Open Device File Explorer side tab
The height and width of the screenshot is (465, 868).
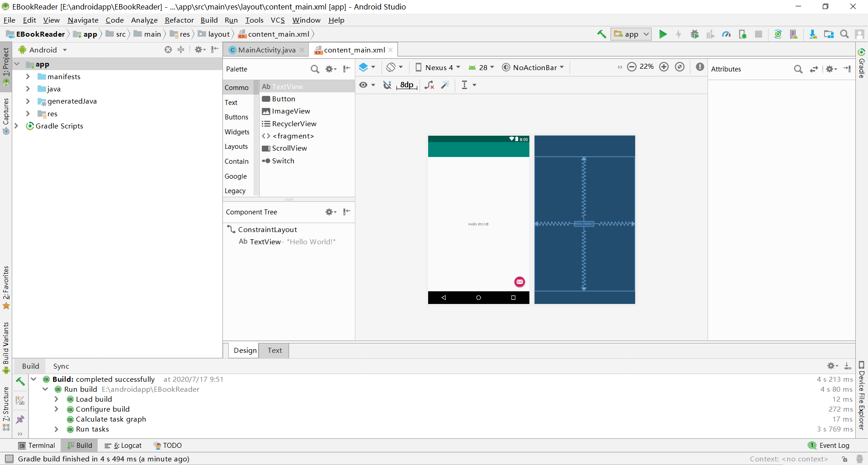point(862,396)
